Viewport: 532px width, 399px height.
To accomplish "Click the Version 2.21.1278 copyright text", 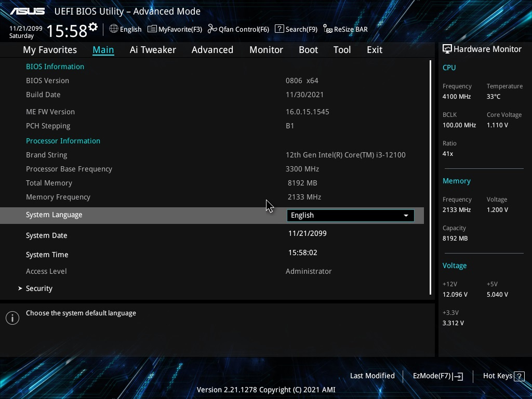I will coord(266,390).
